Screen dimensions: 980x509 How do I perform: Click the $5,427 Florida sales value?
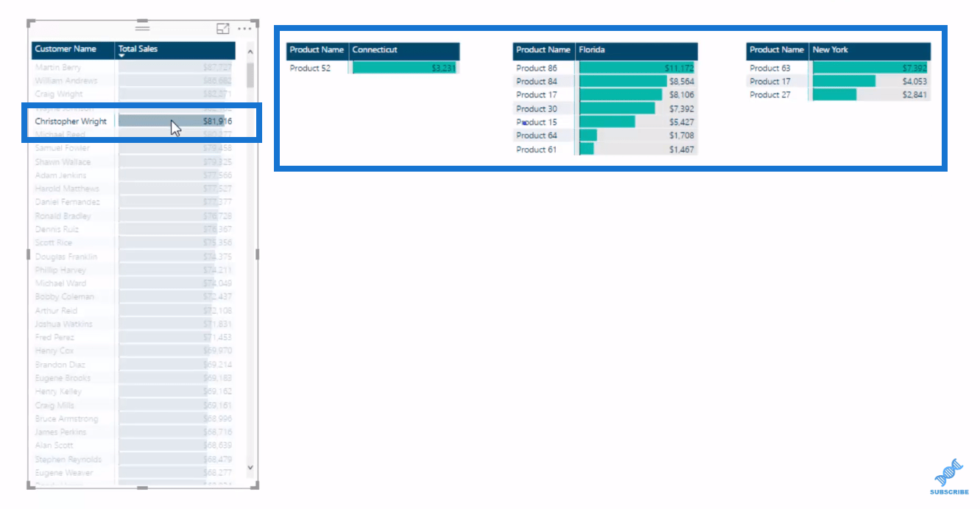[681, 122]
